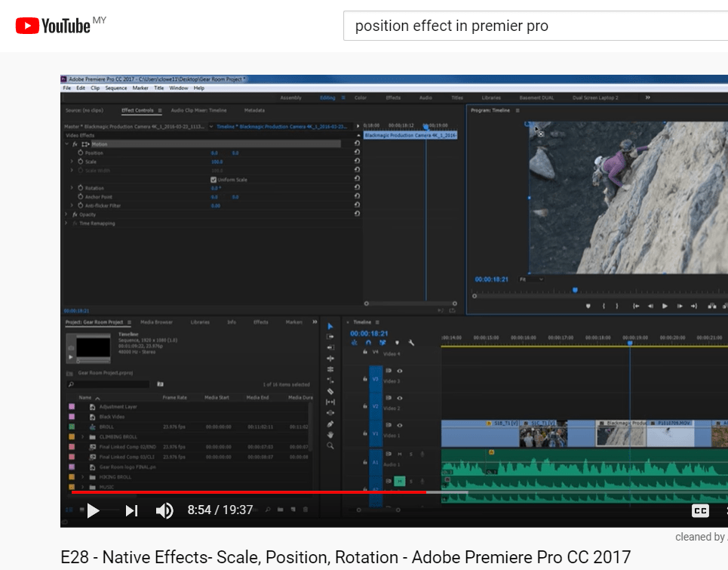Select the Zoom magnifier tool
The height and width of the screenshot is (570, 728).
(x=330, y=446)
